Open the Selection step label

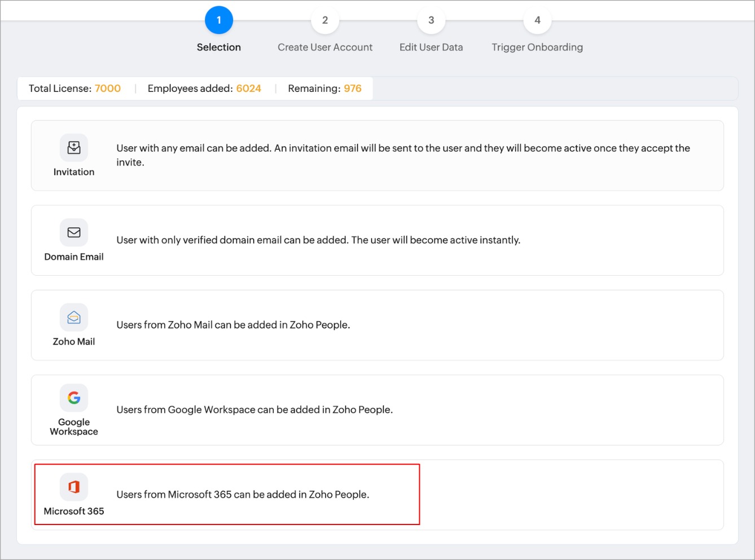219,47
